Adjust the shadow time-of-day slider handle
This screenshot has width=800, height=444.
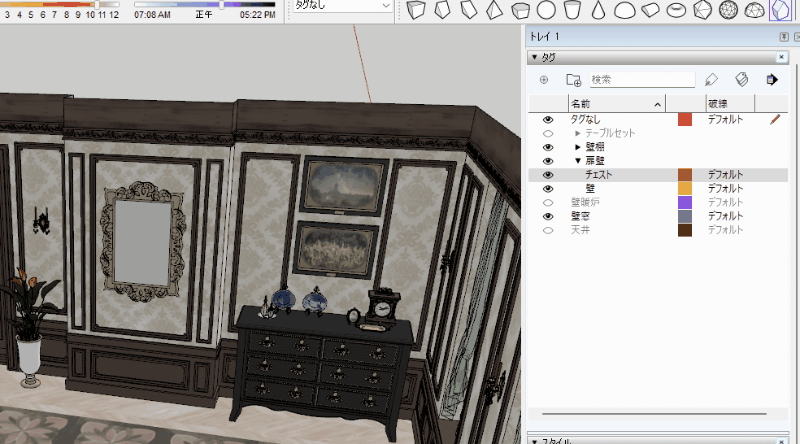click(221, 5)
